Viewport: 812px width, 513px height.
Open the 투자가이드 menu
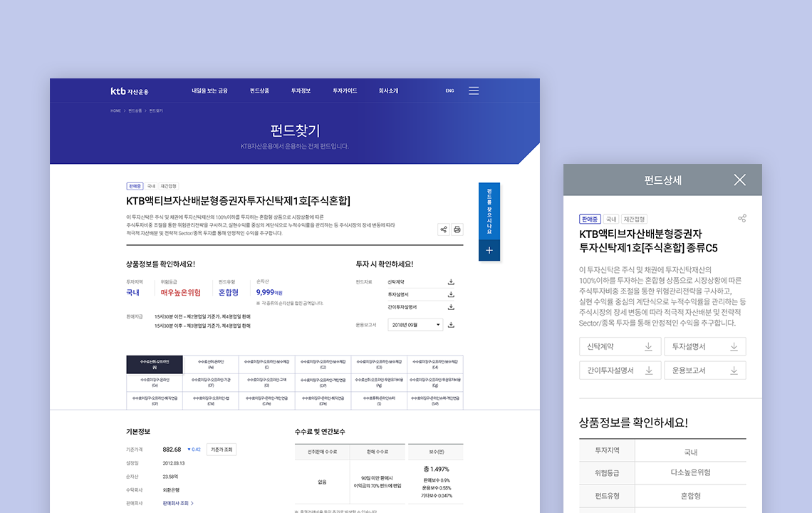click(x=345, y=90)
